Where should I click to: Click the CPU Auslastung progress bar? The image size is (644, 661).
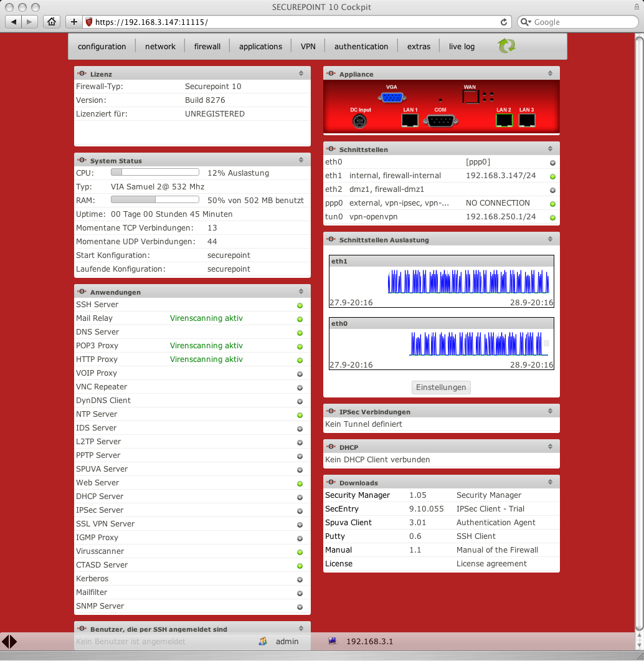pos(154,173)
